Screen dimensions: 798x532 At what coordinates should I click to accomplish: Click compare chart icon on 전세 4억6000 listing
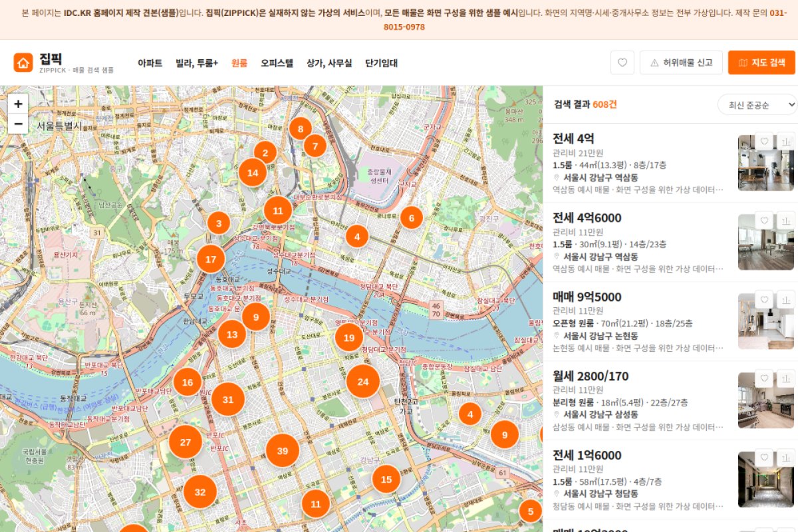785,221
